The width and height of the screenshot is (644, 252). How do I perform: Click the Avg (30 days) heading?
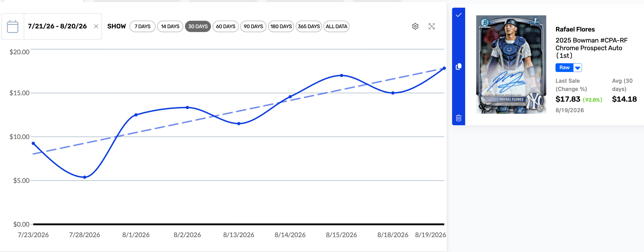click(x=622, y=85)
